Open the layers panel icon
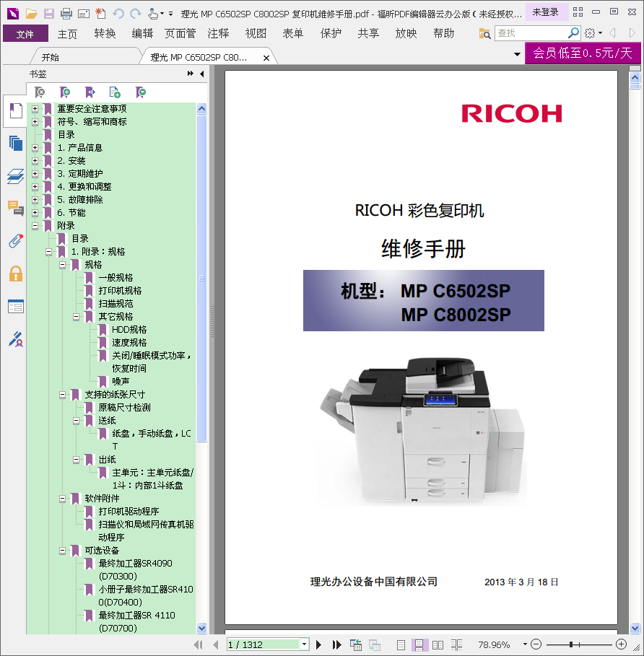 tap(15, 176)
